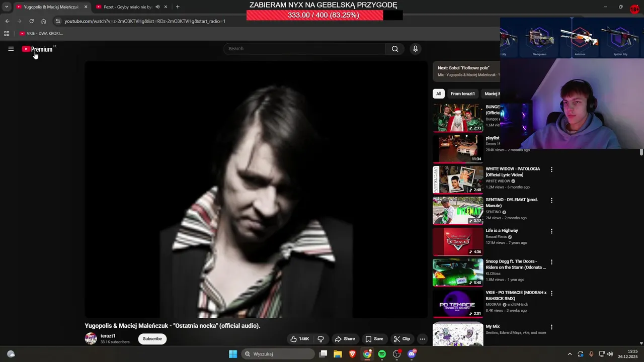The image size is (644, 362).
Task: Start voice search with microphone icon
Action: click(x=415, y=49)
